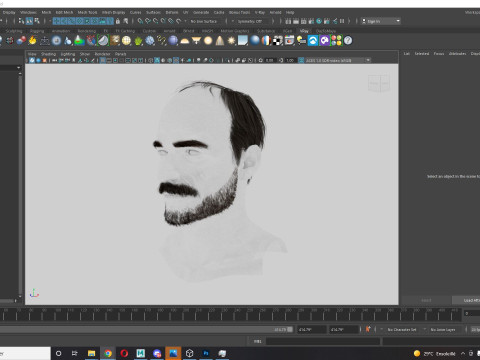Open viewport Panels menu
Screen dimensions: 480x360
pos(120,54)
